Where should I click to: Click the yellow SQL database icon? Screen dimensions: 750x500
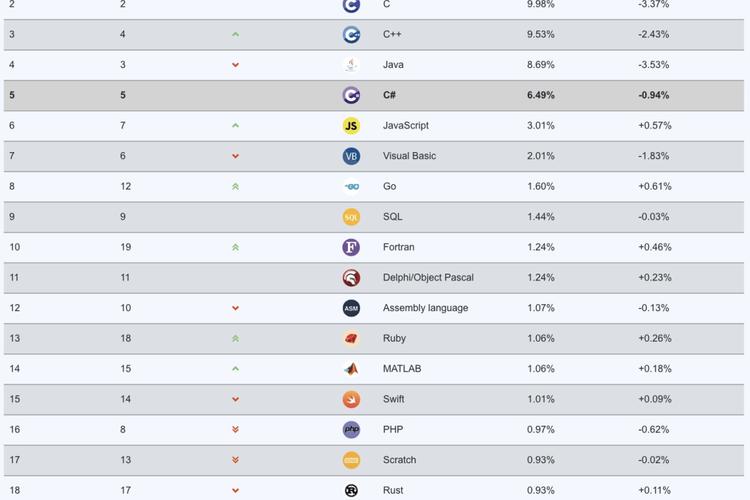(351, 217)
